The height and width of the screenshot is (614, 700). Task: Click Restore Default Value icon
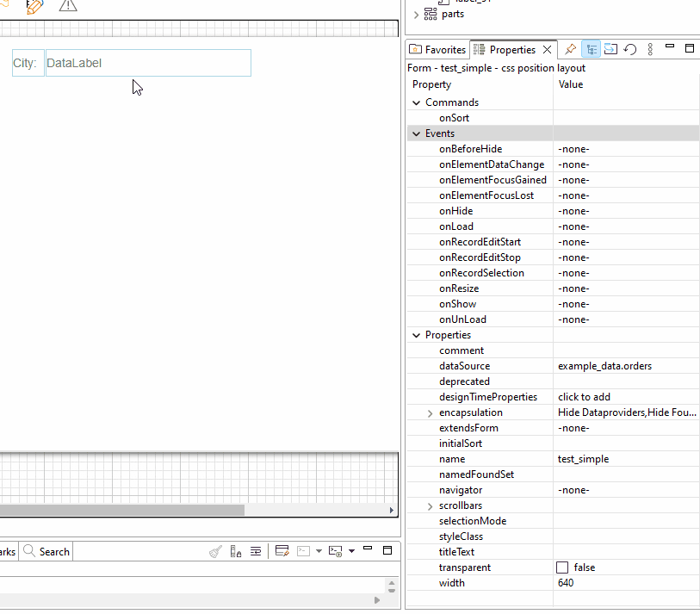pyautogui.click(x=629, y=50)
